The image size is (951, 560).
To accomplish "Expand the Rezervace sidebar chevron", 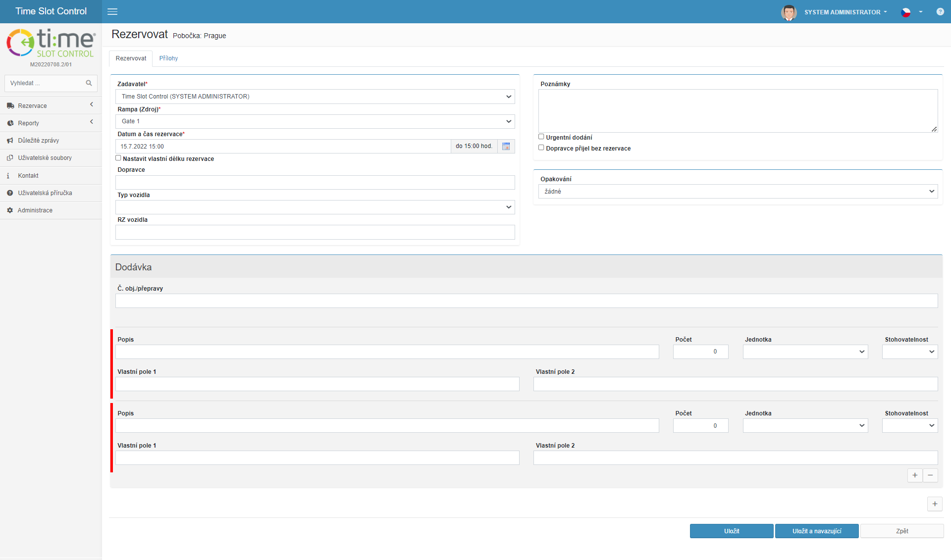I will (x=92, y=104).
